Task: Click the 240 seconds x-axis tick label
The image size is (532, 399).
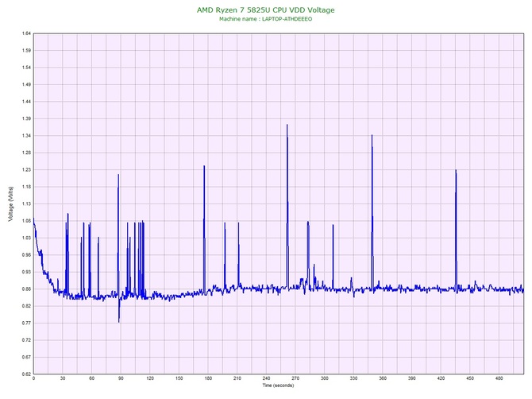Action: tap(266, 378)
